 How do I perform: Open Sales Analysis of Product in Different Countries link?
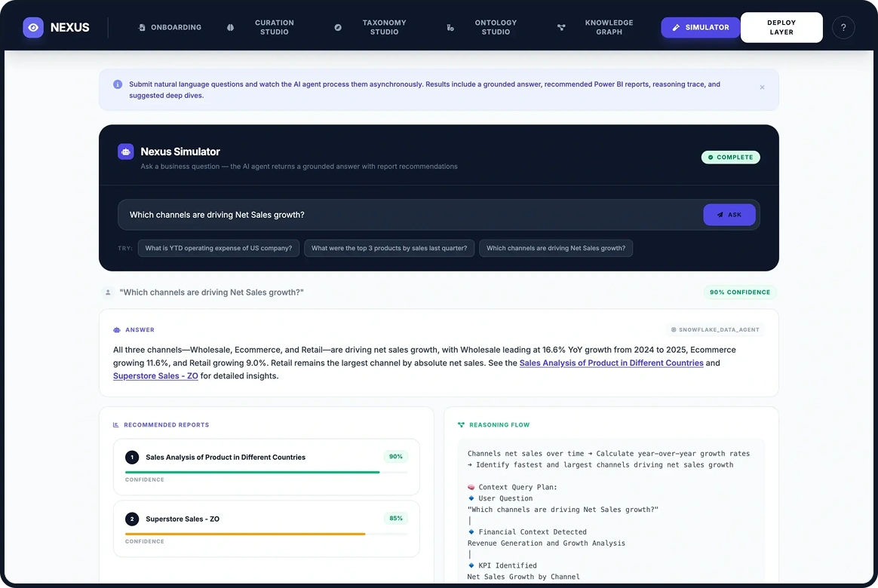coord(611,363)
